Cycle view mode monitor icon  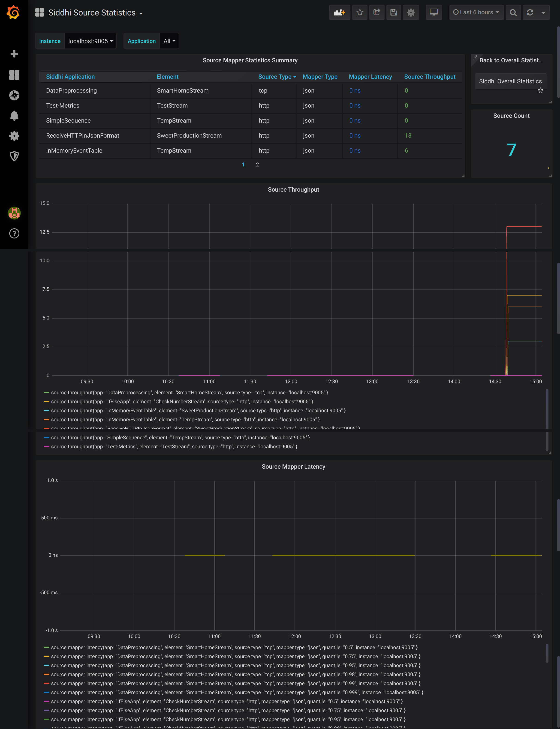pyautogui.click(x=434, y=13)
